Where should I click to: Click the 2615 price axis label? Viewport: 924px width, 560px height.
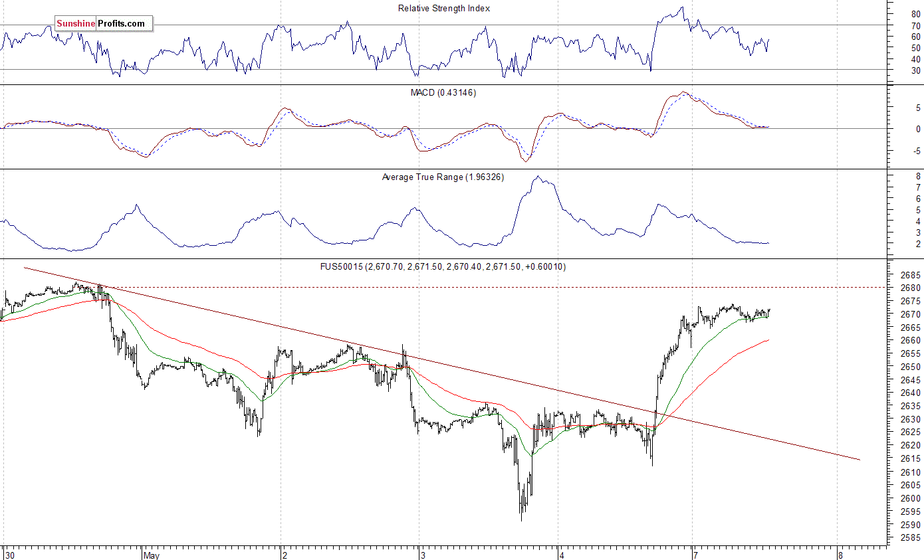click(x=911, y=459)
